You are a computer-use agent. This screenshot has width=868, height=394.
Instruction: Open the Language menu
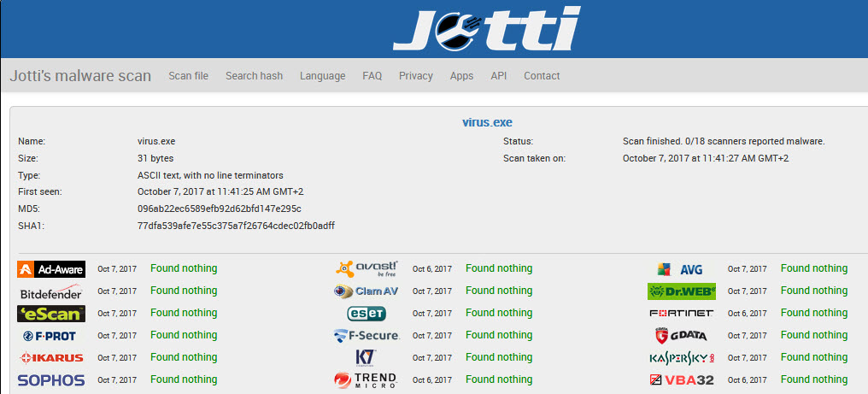[x=323, y=76]
